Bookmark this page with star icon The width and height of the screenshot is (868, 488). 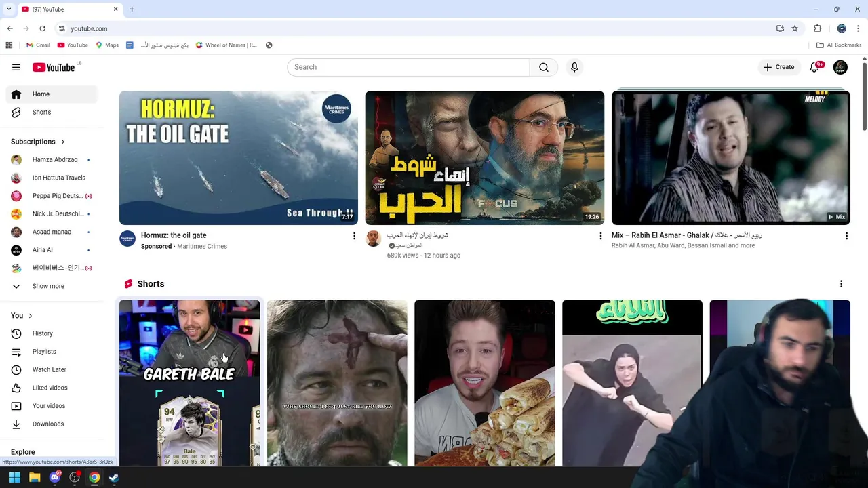pos(795,28)
